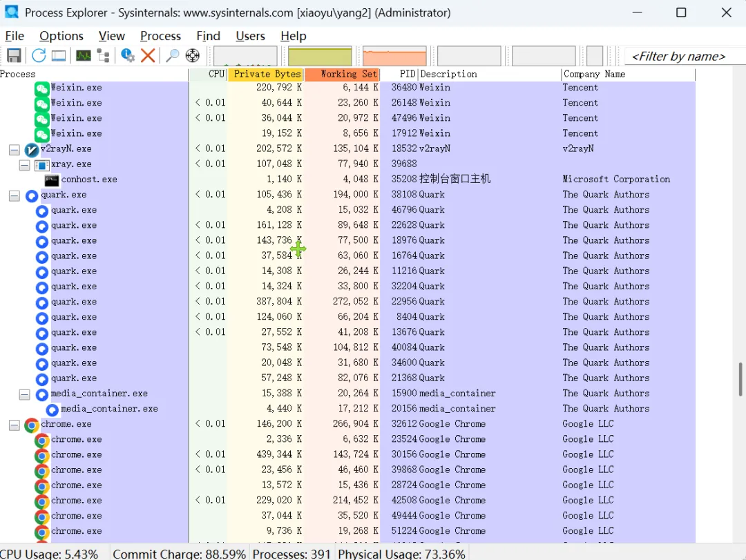Viewport: 746px width, 560px height.
Task: Collapse the media_container.exe tree node
Action: (24, 394)
